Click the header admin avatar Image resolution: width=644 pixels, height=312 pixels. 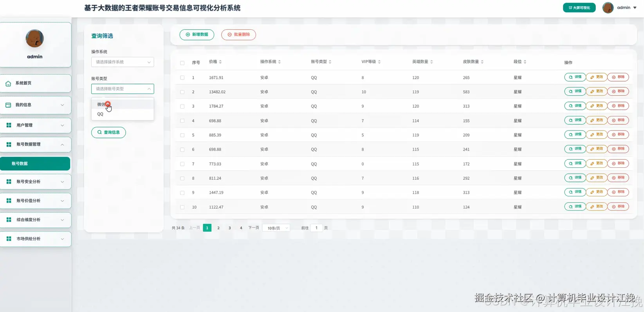[x=608, y=7]
